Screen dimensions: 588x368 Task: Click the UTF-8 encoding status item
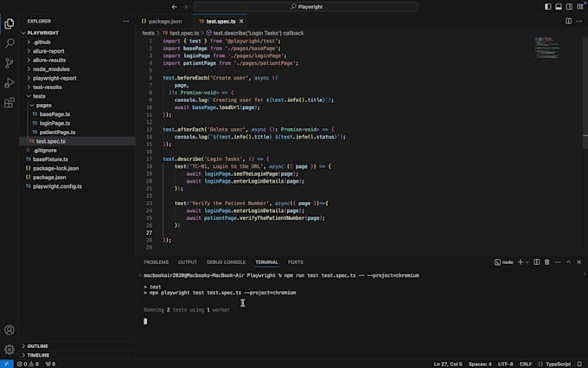click(x=505, y=364)
